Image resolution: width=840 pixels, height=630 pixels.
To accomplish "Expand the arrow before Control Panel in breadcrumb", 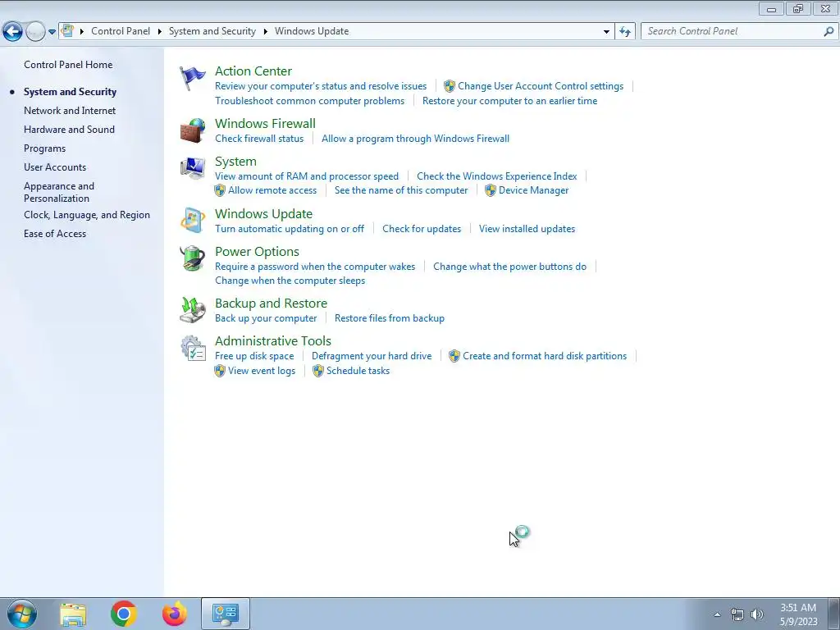I will click(x=82, y=32).
